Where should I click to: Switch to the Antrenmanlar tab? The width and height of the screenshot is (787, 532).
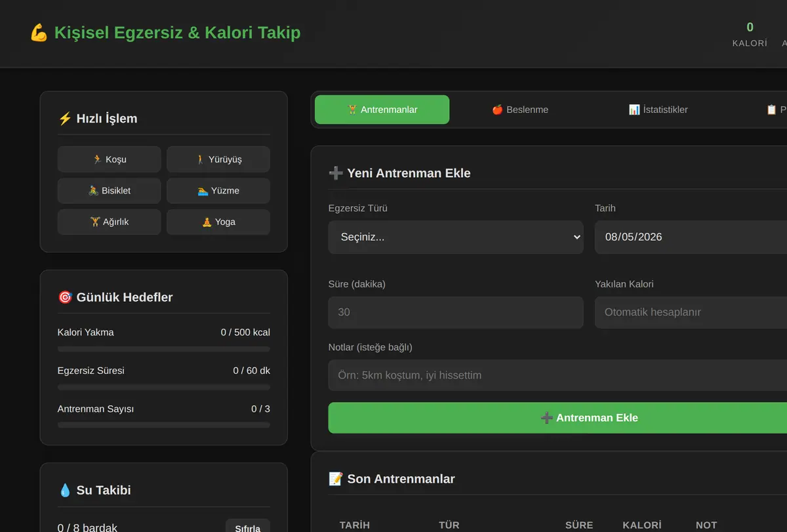point(382,110)
